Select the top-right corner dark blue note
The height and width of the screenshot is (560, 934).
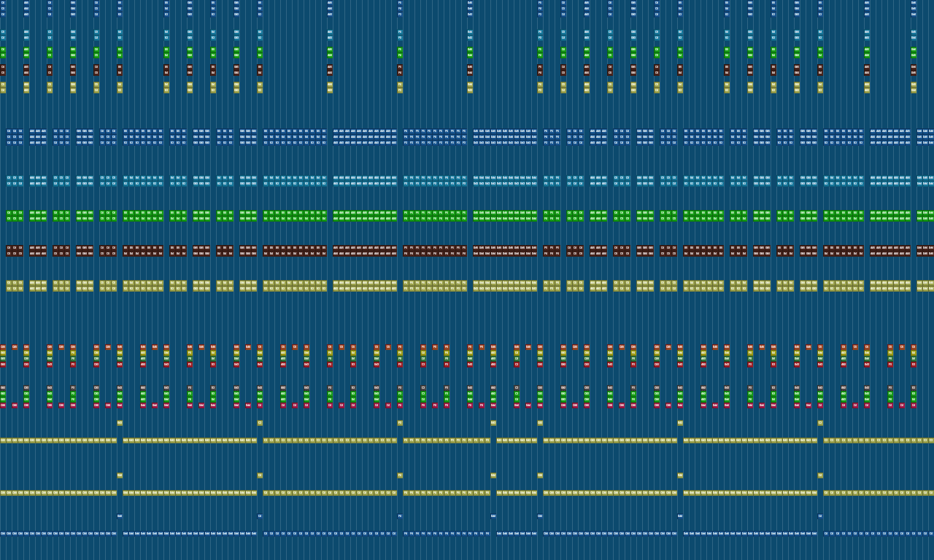point(914,3)
